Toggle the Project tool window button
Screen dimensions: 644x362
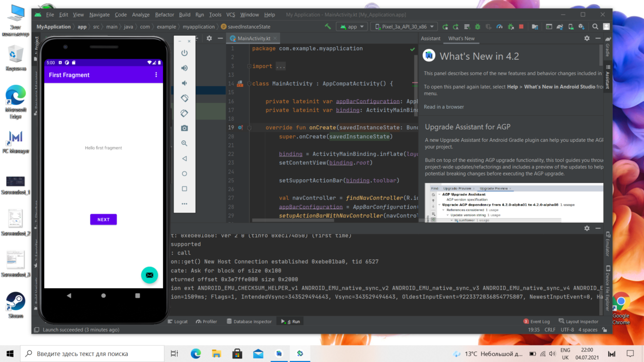(x=36, y=48)
